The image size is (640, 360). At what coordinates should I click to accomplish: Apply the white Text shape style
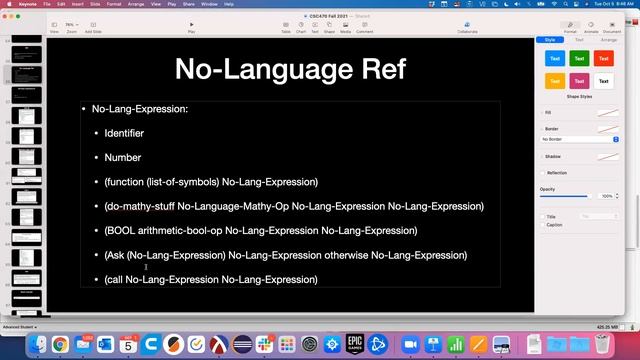(604, 81)
